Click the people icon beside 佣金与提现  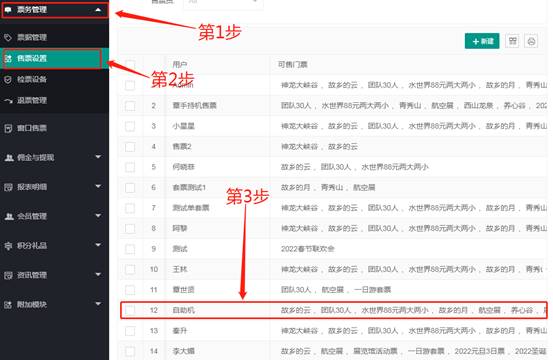click(9, 158)
